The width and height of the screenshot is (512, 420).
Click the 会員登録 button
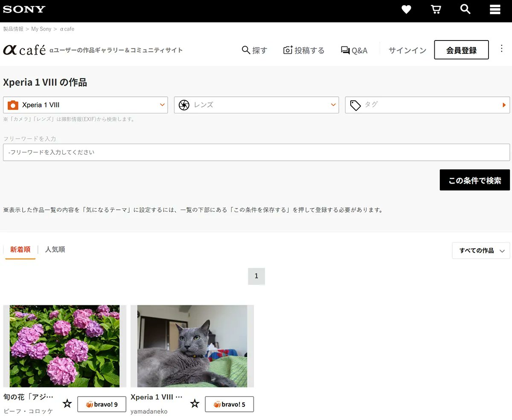tap(461, 50)
